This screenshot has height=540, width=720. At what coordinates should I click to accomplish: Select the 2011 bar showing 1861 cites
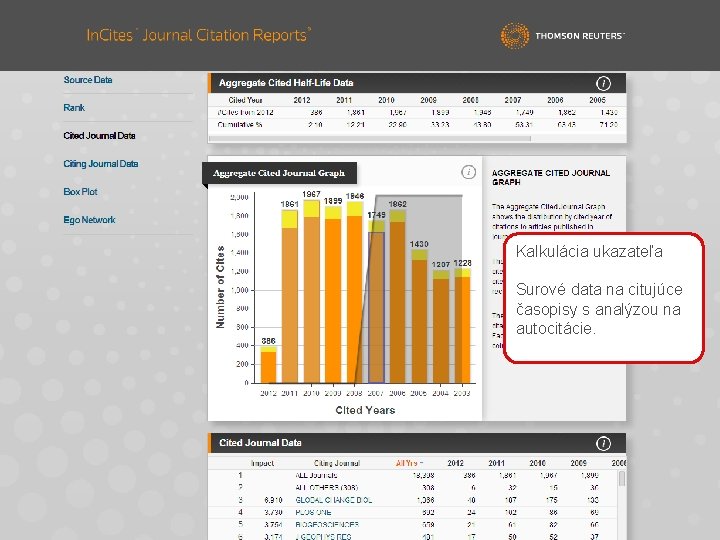click(289, 297)
